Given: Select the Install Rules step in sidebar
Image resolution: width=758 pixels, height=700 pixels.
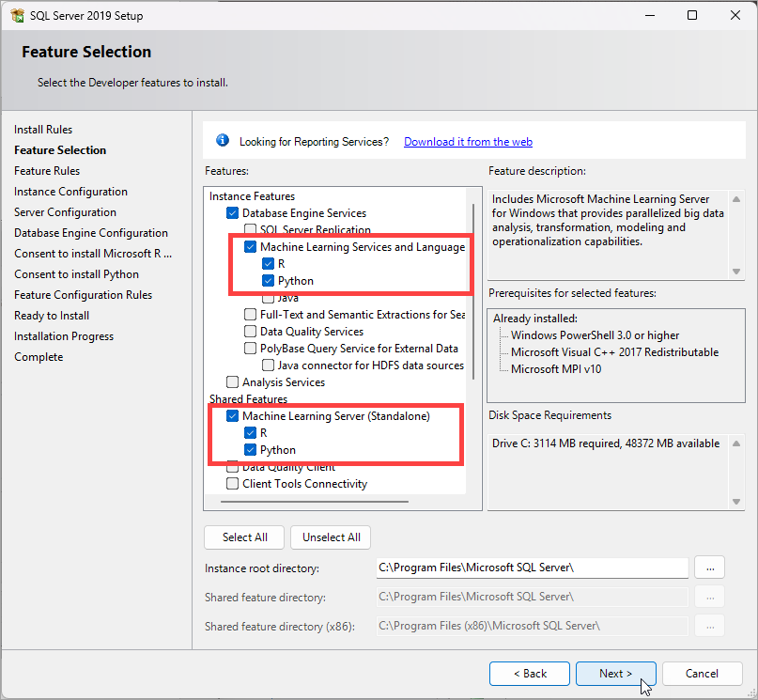Looking at the screenshot, I should coord(43,130).
